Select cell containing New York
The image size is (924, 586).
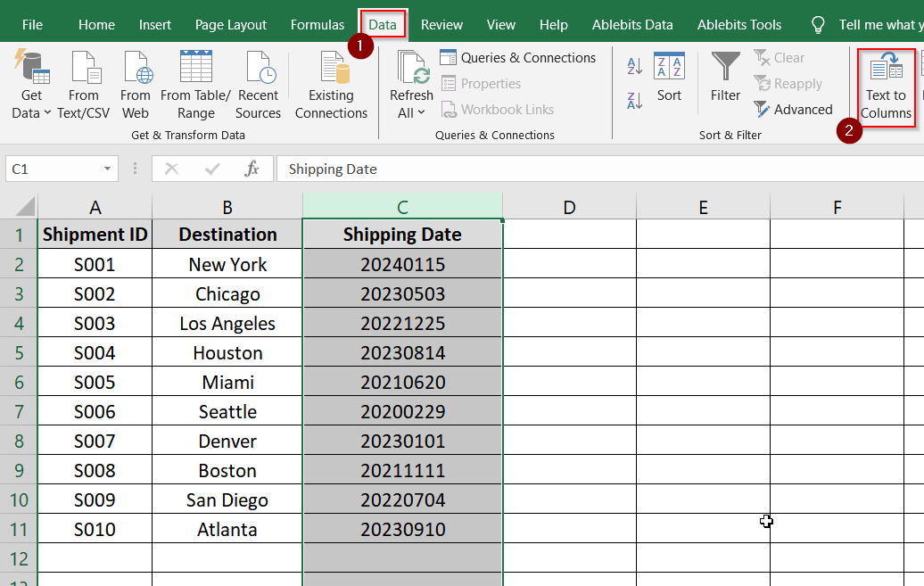click(x=227, y=264)
